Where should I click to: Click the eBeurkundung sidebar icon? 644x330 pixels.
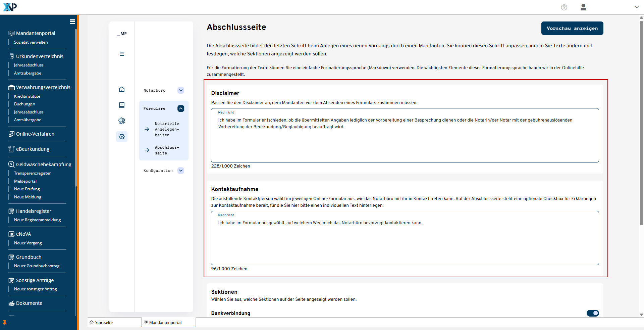(11, 149)
